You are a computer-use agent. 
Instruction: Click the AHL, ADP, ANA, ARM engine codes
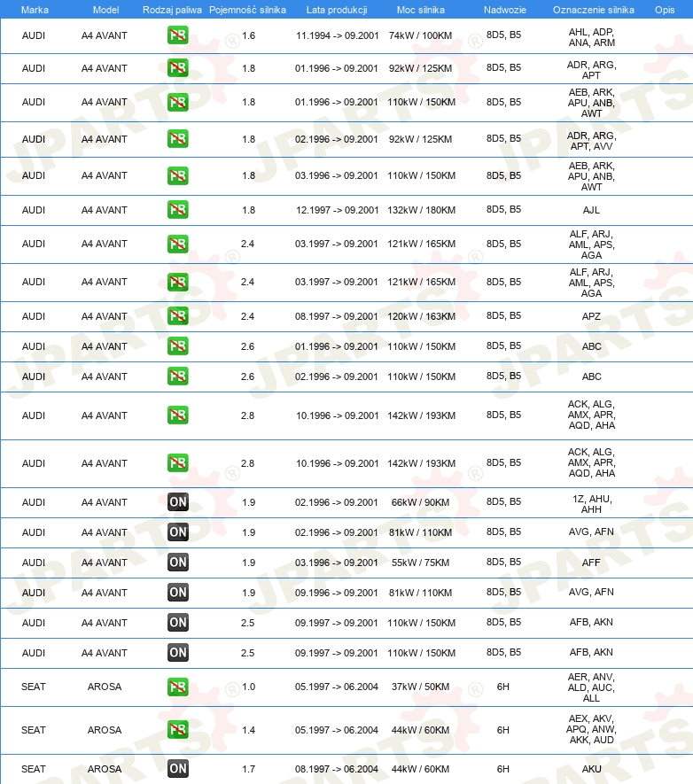591,37
